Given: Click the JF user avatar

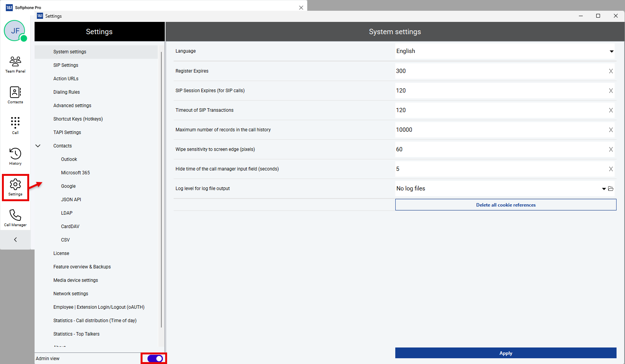Looking at the screenshot, I should coord(15,31).
